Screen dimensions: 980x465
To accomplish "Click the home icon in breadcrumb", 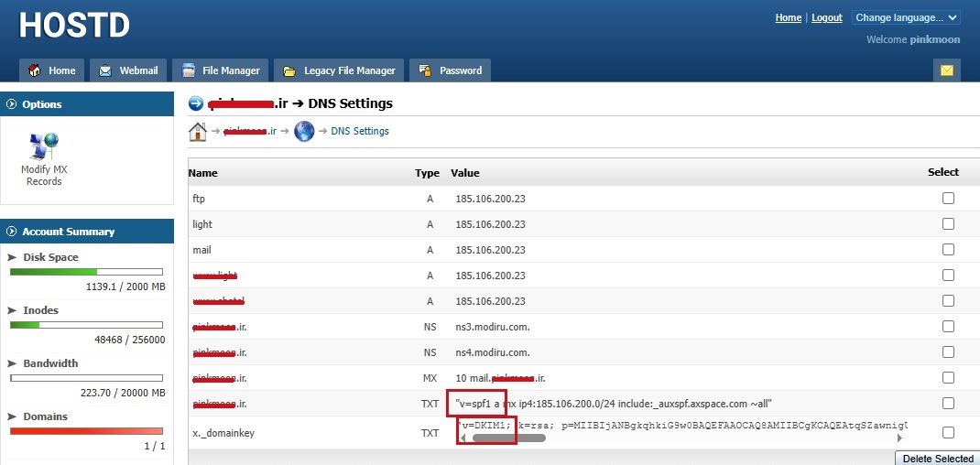I will pyautogui.click(x=197, y=131).
